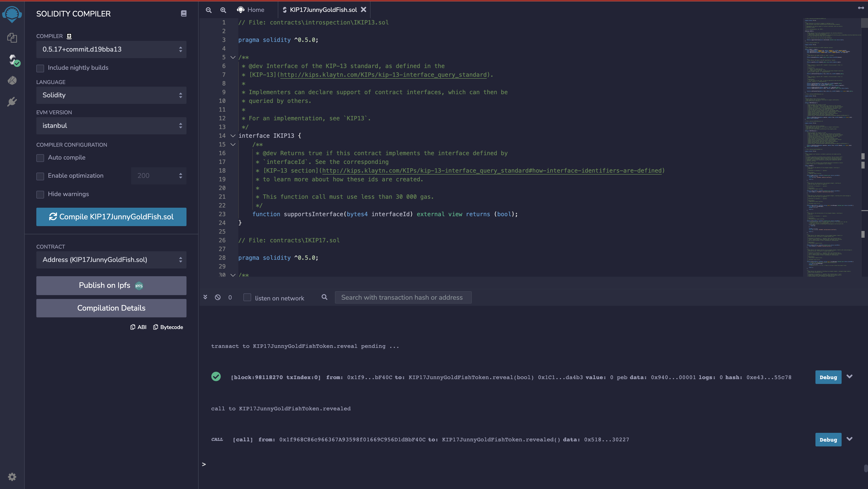Screen dimensions: 868x489
Task: Select the KIP17JunnyGoldFish.sol tab
Action: pos(323,10)
